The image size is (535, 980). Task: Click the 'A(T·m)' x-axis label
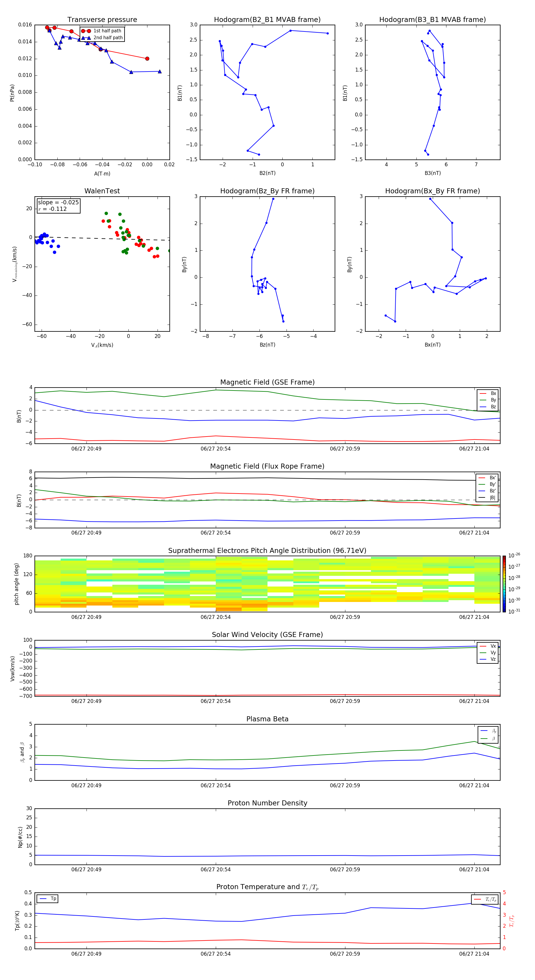[x=102, y=173]
